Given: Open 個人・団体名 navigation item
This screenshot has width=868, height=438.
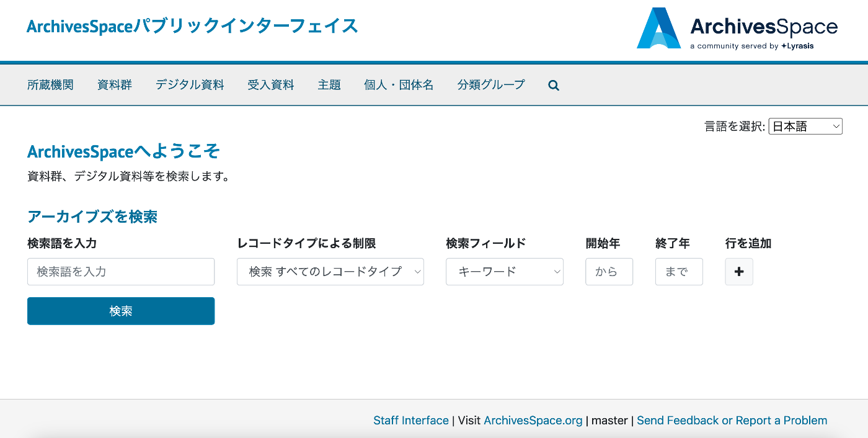Looking at the screenshot, I should pos(399,85).
